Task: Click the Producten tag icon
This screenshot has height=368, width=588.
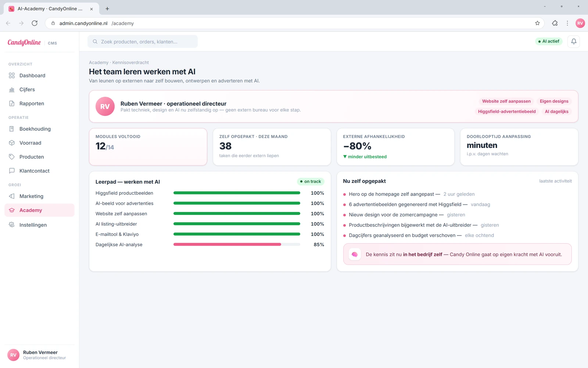Action: click(12, 157)
